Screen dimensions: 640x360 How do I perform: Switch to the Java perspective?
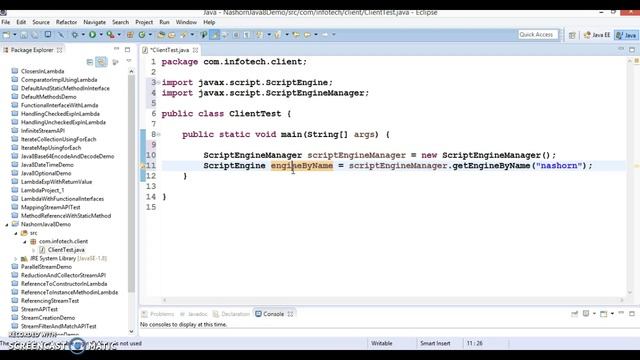(x=626, y=35)
